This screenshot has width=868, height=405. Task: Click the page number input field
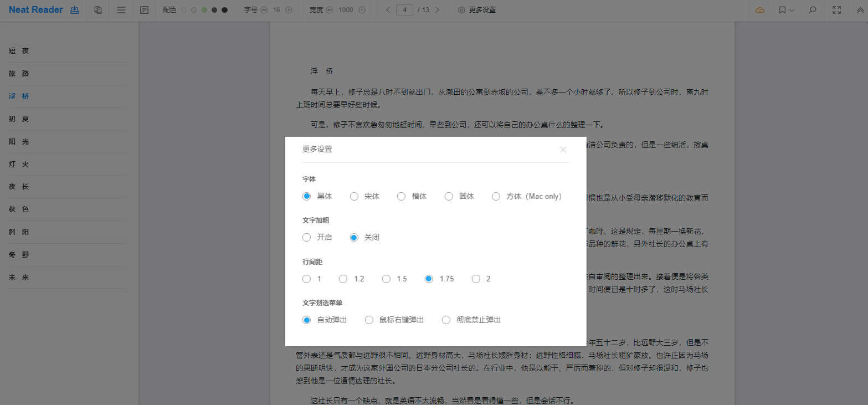pyautogui.click(x=405, y=10)
